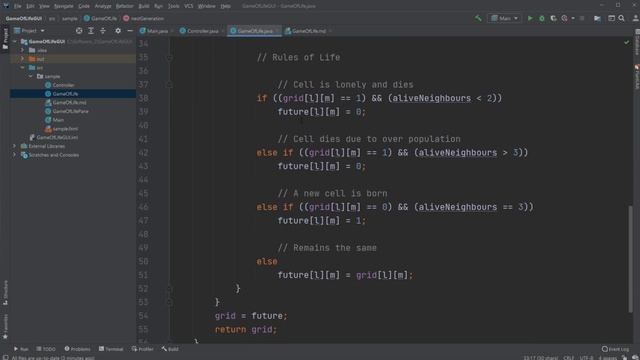Image resolution: width=640 pixels, height=360 pixels.
Task: Click the Search Everywhere magnifier icon
Action: (x=622, y=18)
